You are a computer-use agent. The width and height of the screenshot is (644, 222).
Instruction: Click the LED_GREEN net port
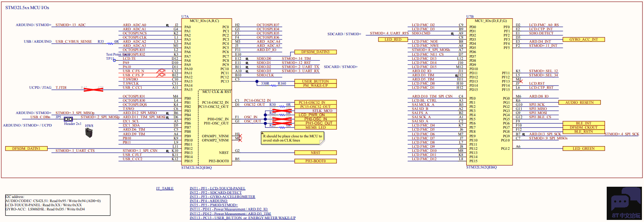tap(583, 149)
